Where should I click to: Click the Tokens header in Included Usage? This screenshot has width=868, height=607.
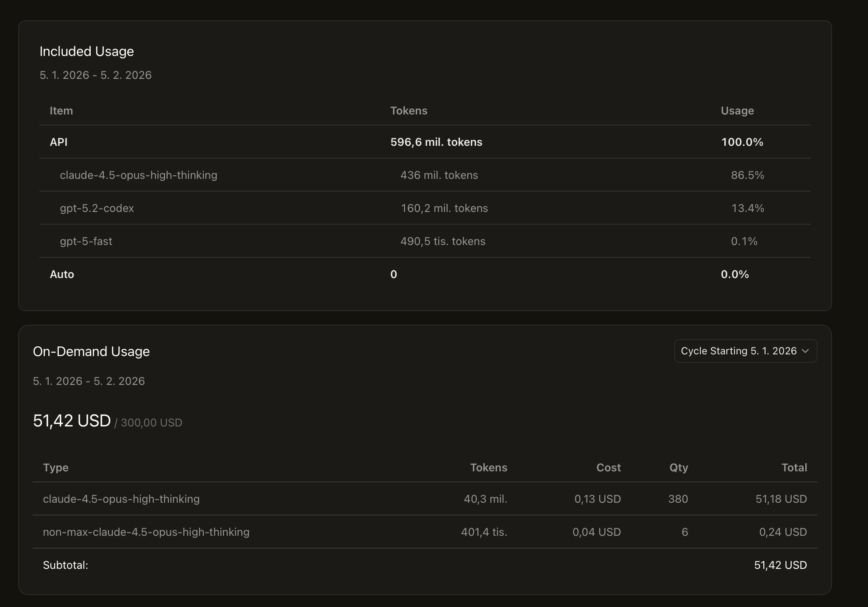(409, 111)
